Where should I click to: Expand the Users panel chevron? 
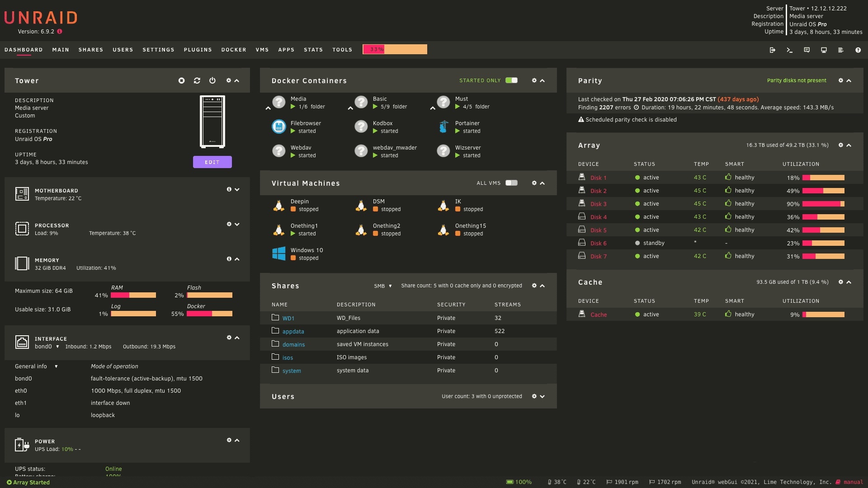(x=542, y=396)
